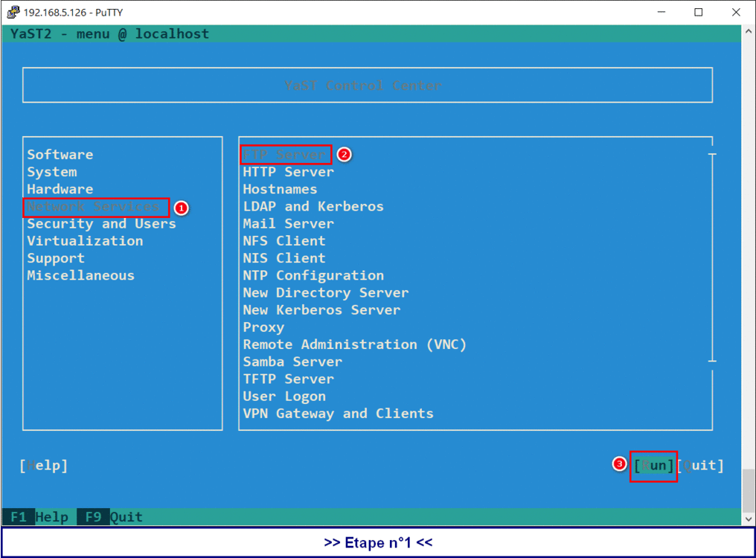The image size is (756, 558).
Task: Click the PuTTY scrollbar up arrow
Action: point(749,31)
